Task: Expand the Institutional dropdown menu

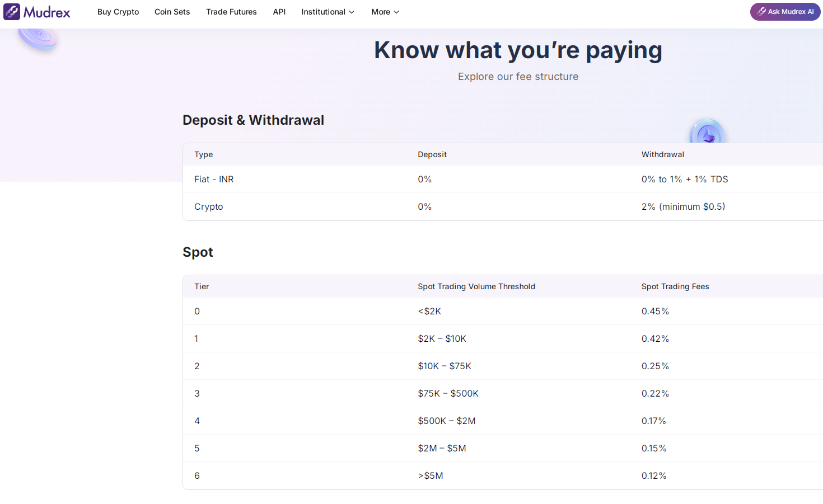Action: (x=328, y=12)
